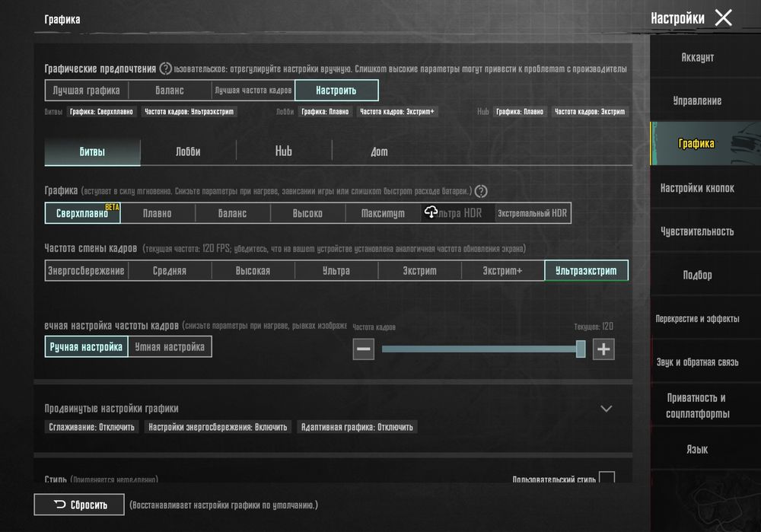Switch to the Hub tab
Screen dimensions: 761x532
coord(284,152)
